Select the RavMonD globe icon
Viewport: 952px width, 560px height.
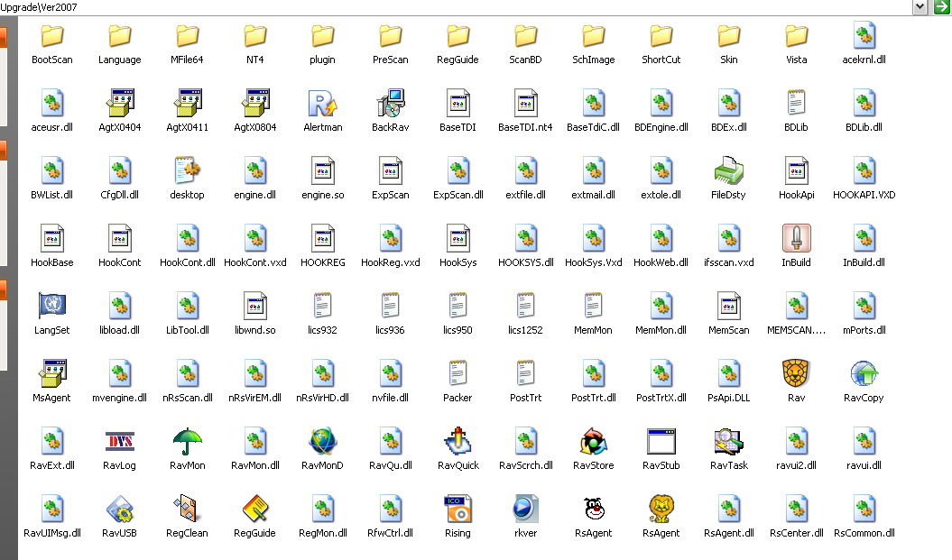tap(322, 441)
